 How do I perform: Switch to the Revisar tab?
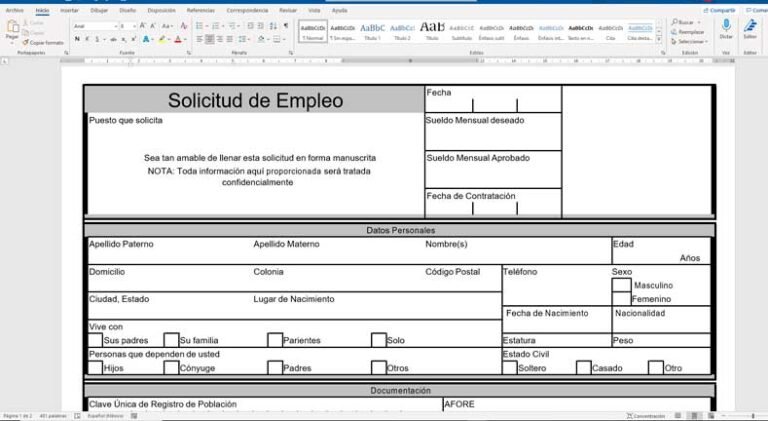[288, 10]
